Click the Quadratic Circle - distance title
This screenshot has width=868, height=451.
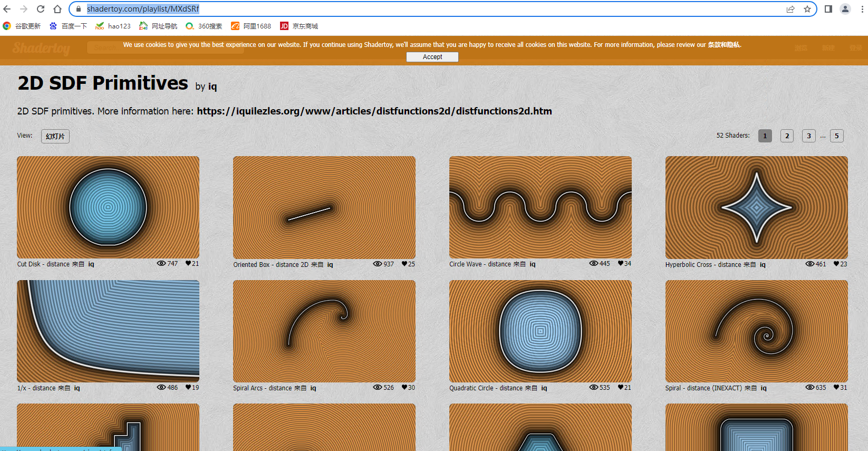[486, 388]
